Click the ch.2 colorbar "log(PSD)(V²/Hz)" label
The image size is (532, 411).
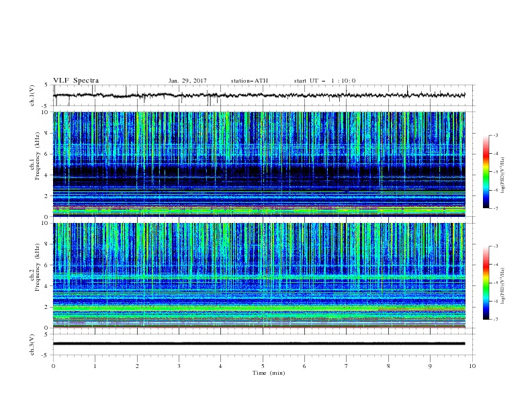(x=503, y=286)
